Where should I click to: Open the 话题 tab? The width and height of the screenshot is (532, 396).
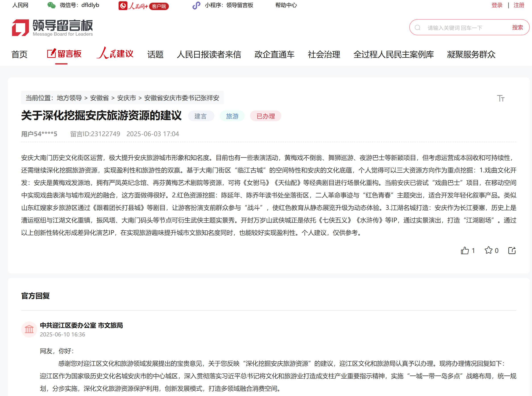click(155, 54)
